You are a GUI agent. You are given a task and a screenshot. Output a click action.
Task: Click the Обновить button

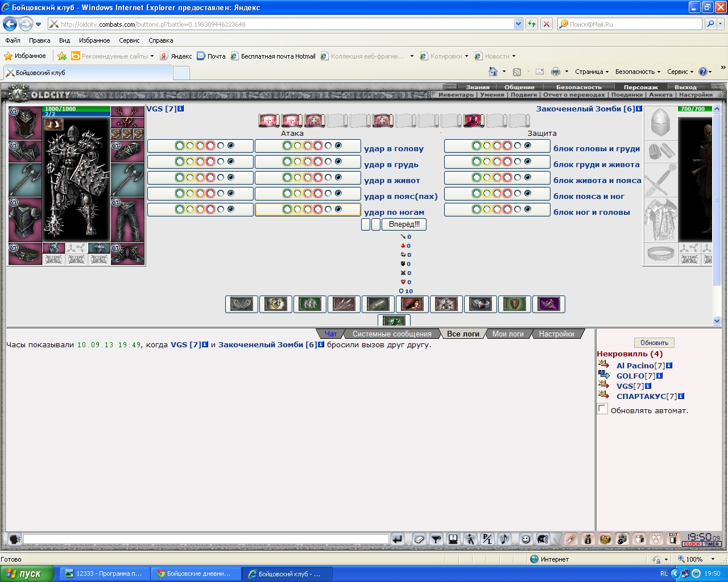[654, 343]
